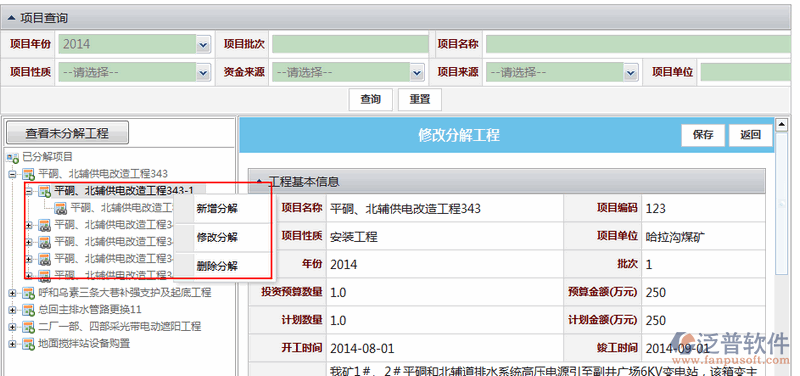Open the 项目年份 2014 dropdown
The width and height of the screenshot is (800, 376).
(203, 44)
